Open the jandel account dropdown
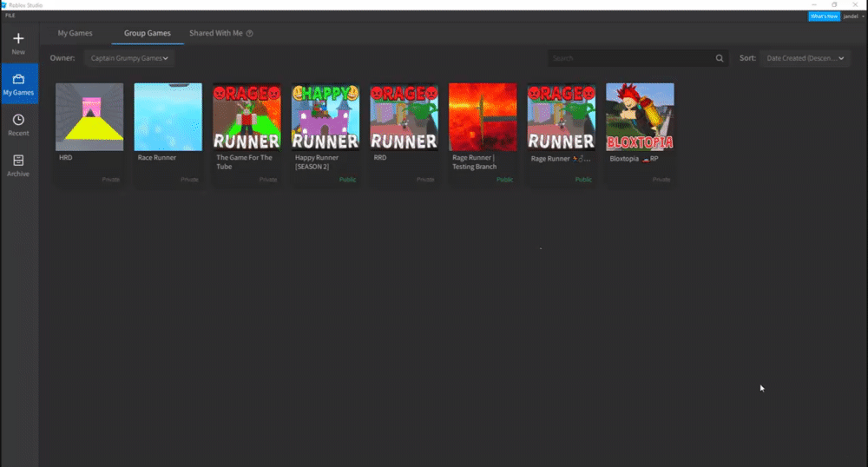868x467 pixels. pos(854,16)
